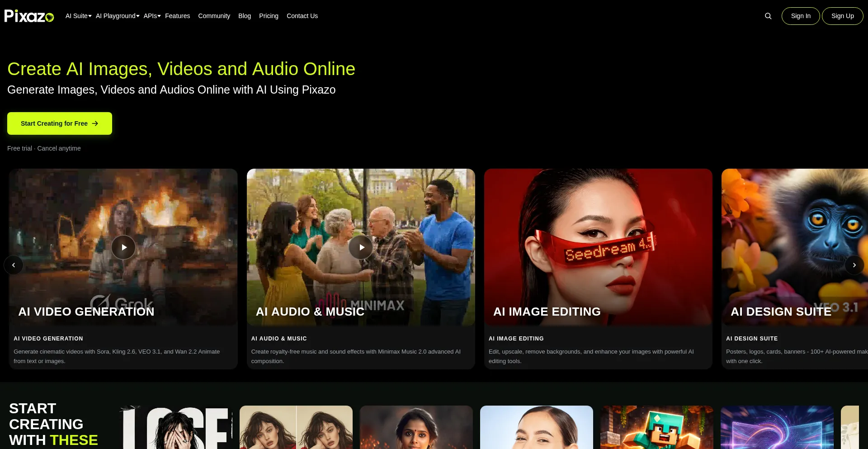Open the Features menu item
868x449 pixels.
coord(177,16)
